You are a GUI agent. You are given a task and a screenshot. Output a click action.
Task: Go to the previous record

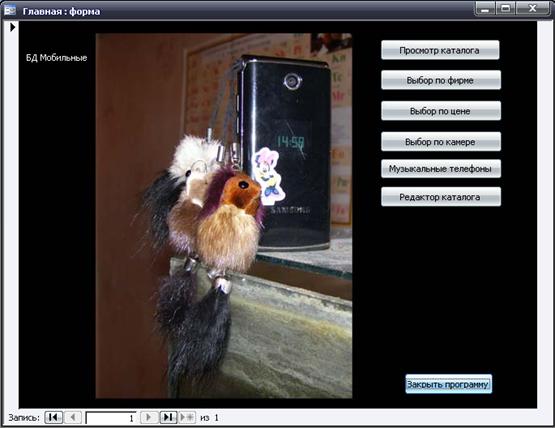point(73,417)
